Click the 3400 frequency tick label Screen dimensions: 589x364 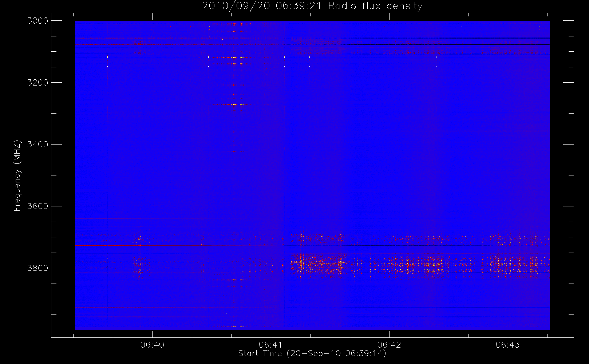point(38,145)
